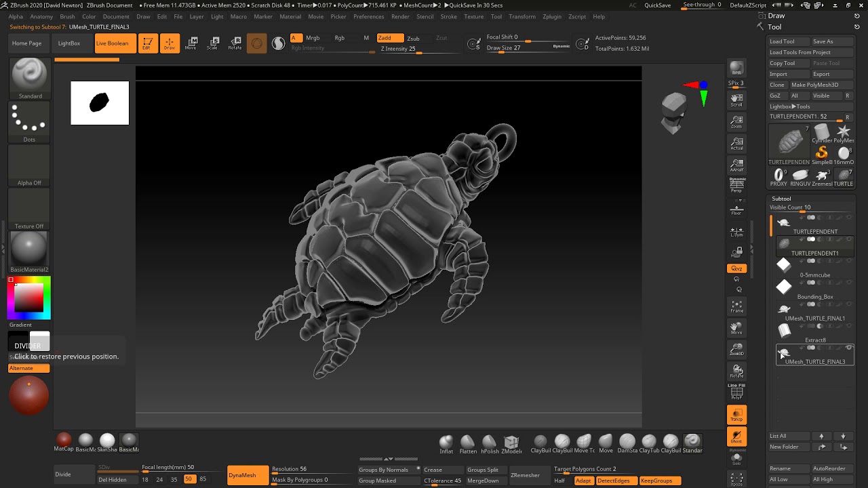The image size is (868, 488).
Task: Open the Render menu
Action: click(400, 16)
